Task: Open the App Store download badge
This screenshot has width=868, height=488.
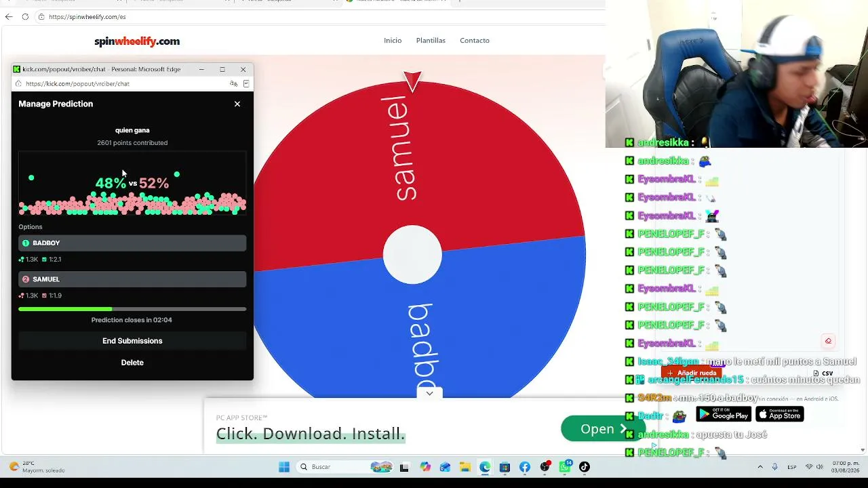Action: (780, 414)
